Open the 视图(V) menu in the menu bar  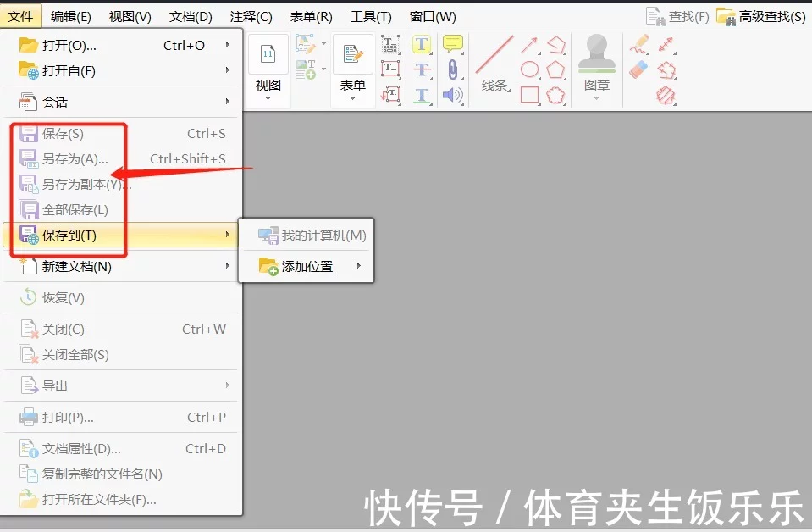click(x=130, y=17)
